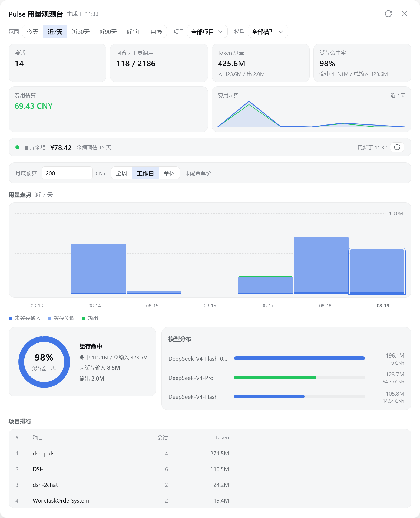Viewport: 420px width, 518px height.
Task: Click the Token 总量 425.6M card
Action: click(260, 63)
